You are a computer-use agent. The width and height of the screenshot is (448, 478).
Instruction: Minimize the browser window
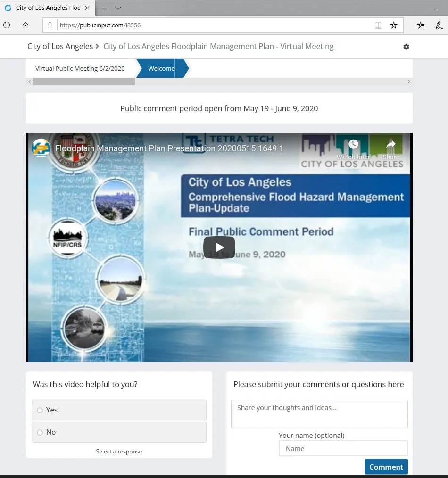coord(432,8)
